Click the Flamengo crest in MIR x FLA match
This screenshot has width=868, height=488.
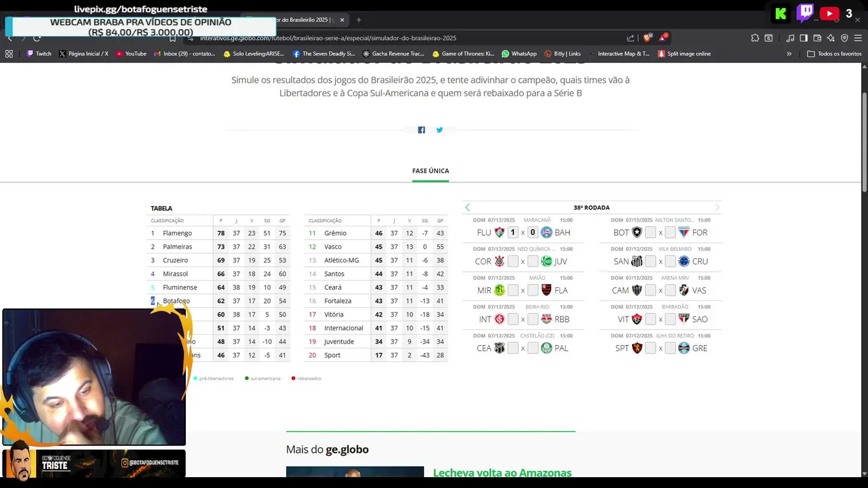pos(546,290)
